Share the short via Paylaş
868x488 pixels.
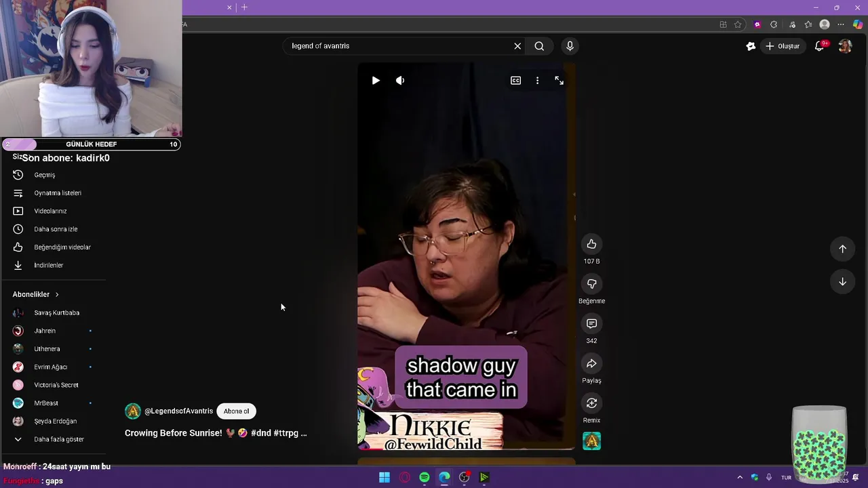(x=591, y=363)
